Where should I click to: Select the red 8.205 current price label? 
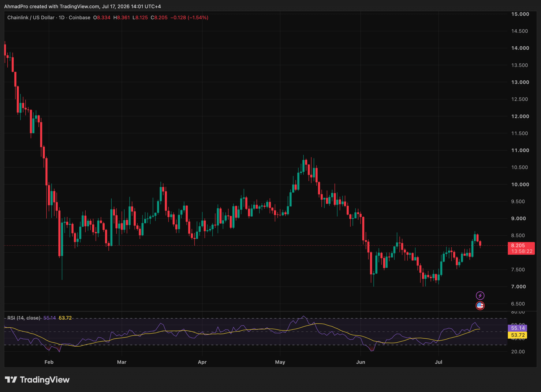click(x=518, y=246)
